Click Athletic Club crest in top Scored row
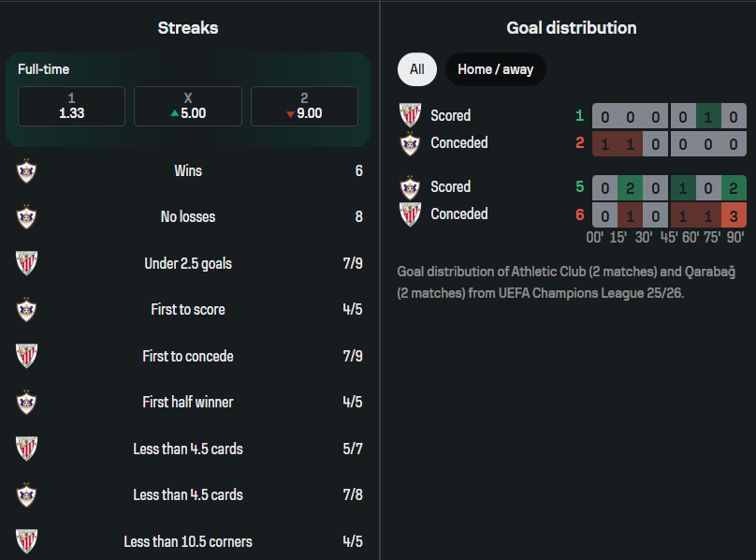 [410, 115]
